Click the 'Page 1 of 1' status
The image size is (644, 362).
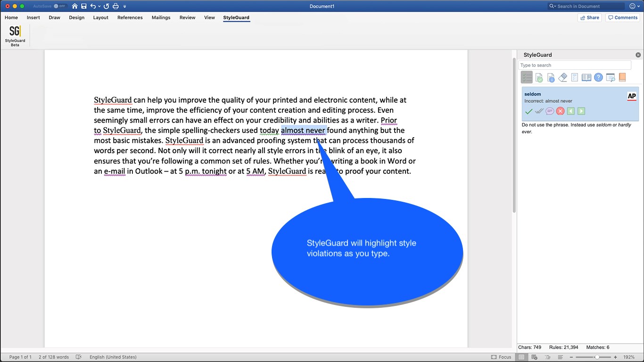[20, 357]
